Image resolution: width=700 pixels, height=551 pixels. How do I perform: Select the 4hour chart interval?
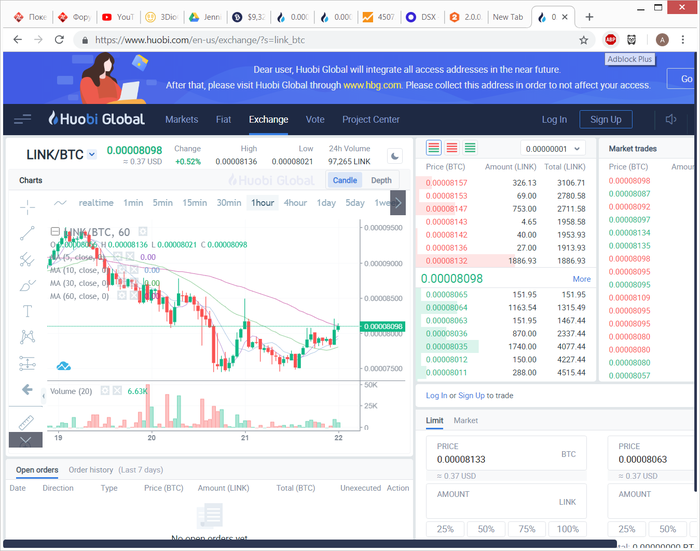click(295, 203)
